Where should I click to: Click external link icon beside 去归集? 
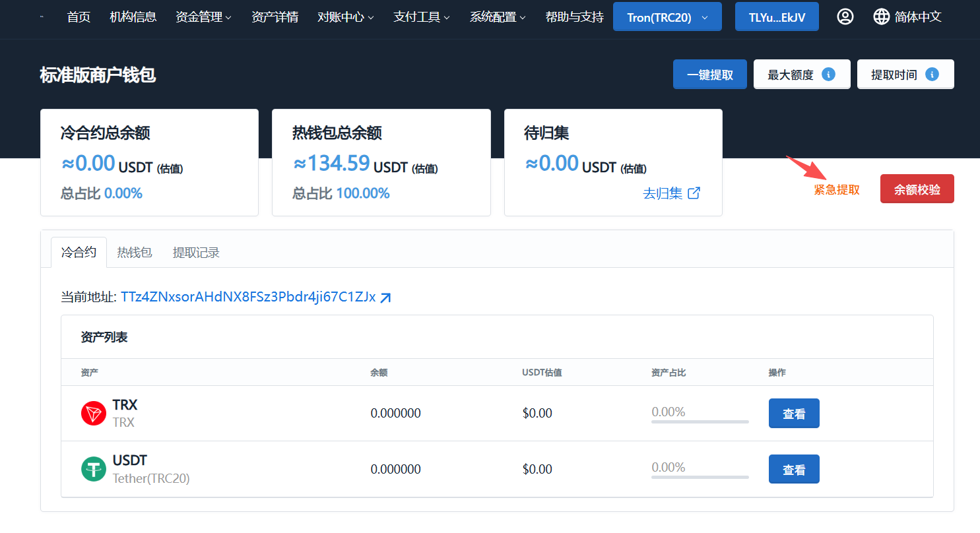coord(694,193)
